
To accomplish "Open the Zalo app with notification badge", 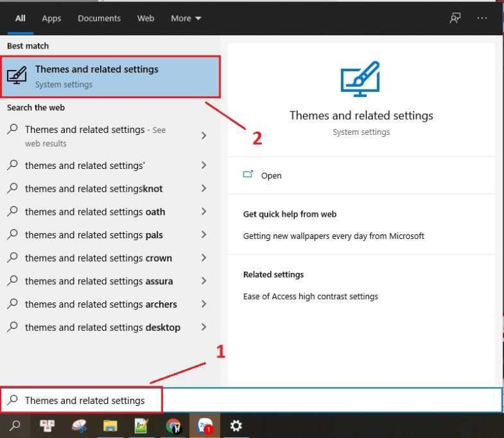I will (205, 426).
